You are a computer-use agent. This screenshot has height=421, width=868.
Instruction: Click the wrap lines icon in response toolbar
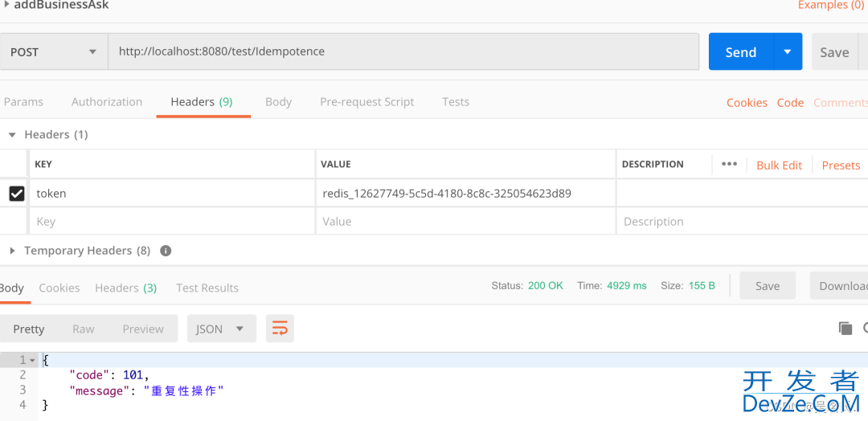point(280,329)
